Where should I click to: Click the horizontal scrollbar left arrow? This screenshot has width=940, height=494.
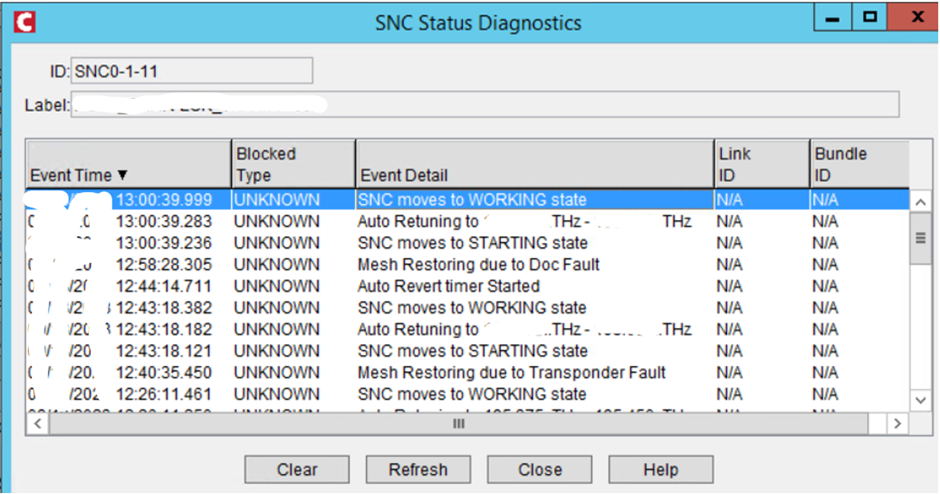tap(38, 424)
